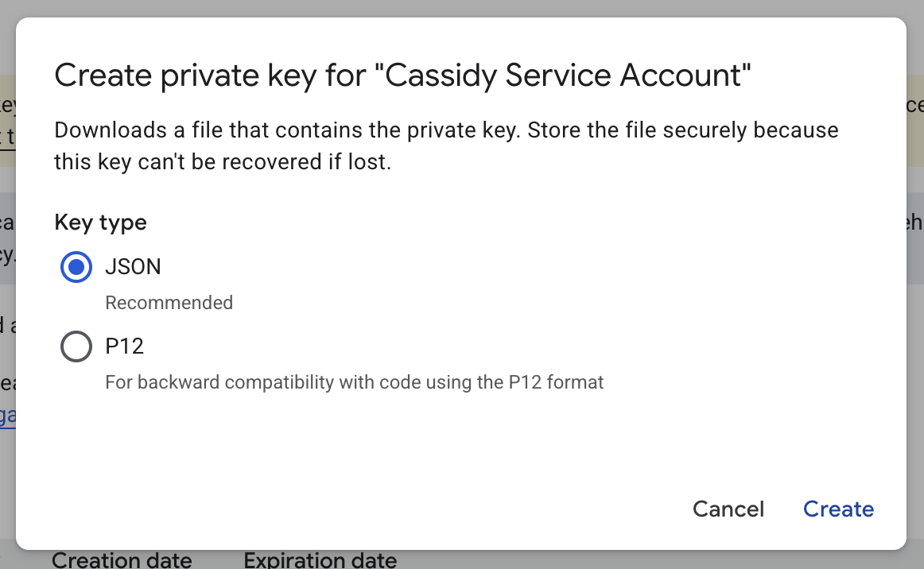Screen dimensions: 924x569
Task: Cancel the private key creation
Action: click(728, 509)
